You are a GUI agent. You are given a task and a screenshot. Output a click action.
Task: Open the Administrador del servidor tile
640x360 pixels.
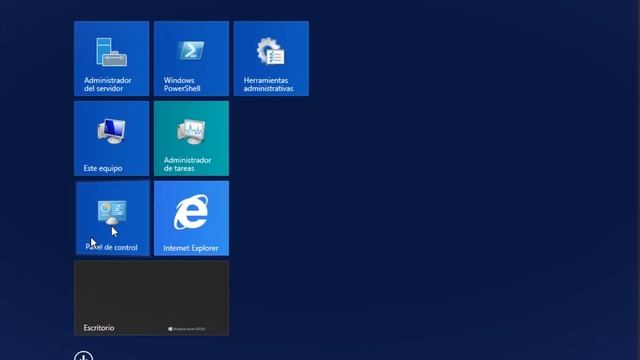pyautogui.click(x=111, y=59)
